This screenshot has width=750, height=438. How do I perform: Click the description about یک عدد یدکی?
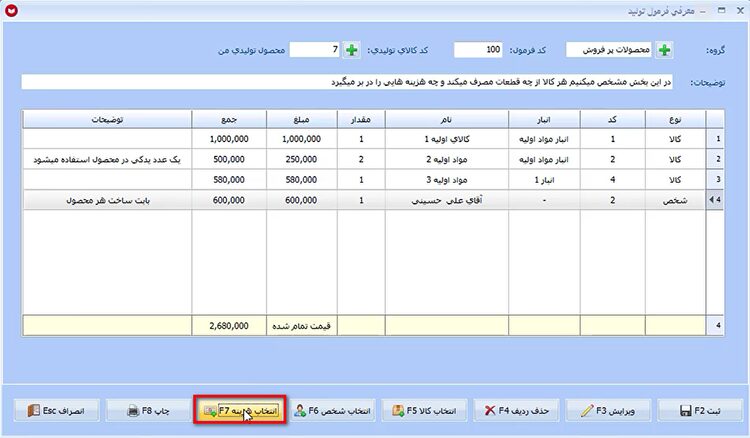pos(107,159)
